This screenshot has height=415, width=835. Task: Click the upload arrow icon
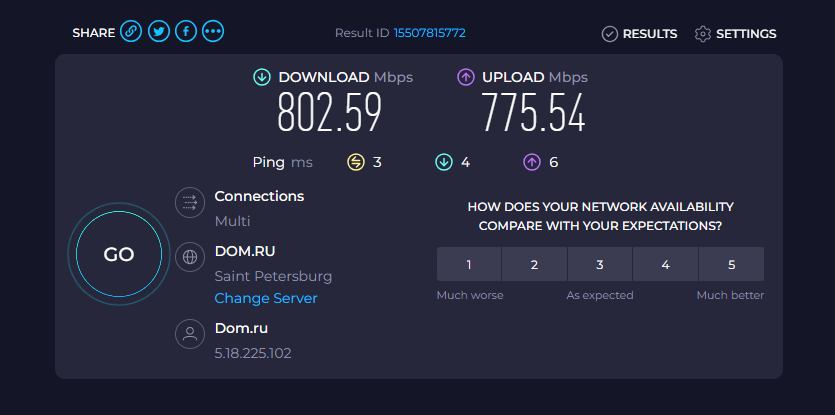pyautogui.click(x=466, y=77)
